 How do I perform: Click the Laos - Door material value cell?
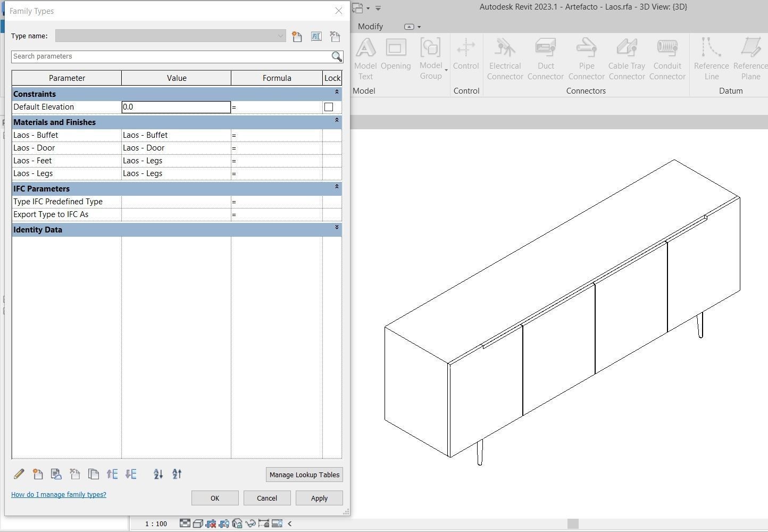(x=176, y=148)
